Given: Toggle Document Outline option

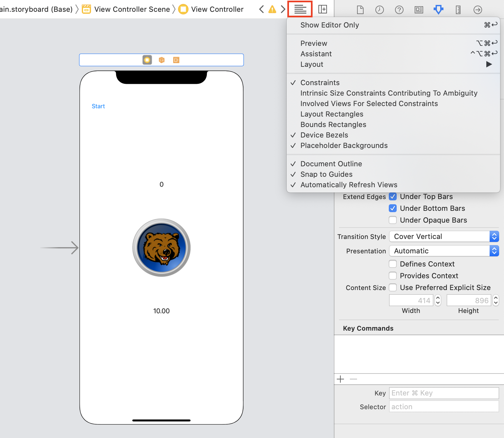Looking at the screenshot, I should click(393, 164).
